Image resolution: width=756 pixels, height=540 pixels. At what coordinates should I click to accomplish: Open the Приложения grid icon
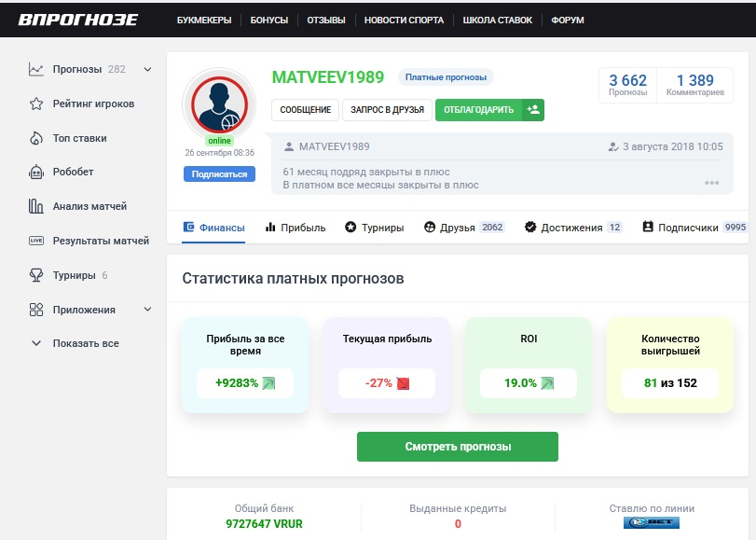pos(34,310)
